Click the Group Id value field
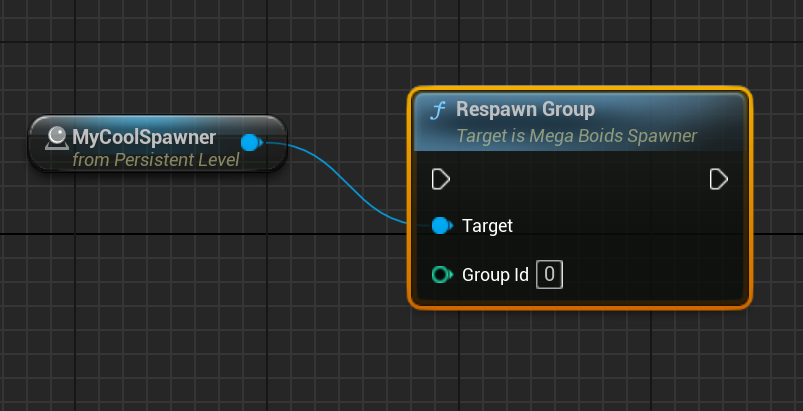Image resolution: width=803 pixels, height=411 pixels. [549, 274]
